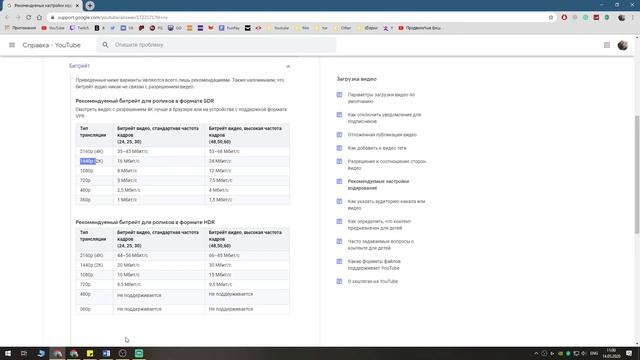The width and height of the screenshot is (640, 360).
Task: Open 'Параметры загрузки видео по умолчанию' article
Action: coord(381,98)
